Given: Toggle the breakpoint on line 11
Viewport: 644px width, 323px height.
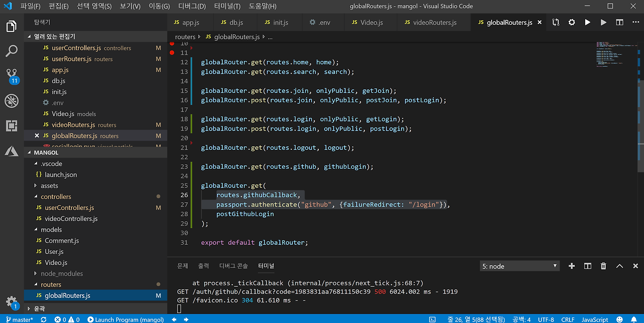Looking at the screenshot, I should tap(172, 52).
